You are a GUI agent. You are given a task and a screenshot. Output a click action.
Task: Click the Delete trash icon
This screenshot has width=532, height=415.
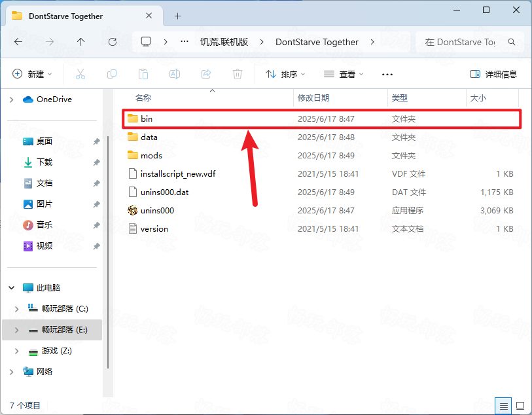238,74
